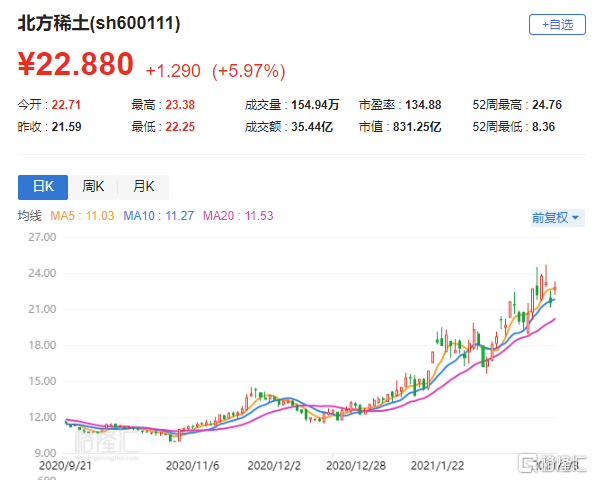Click the 成交量 value 154.94万
This screenshot has height=480, width=593.
[x=315, y=104]
